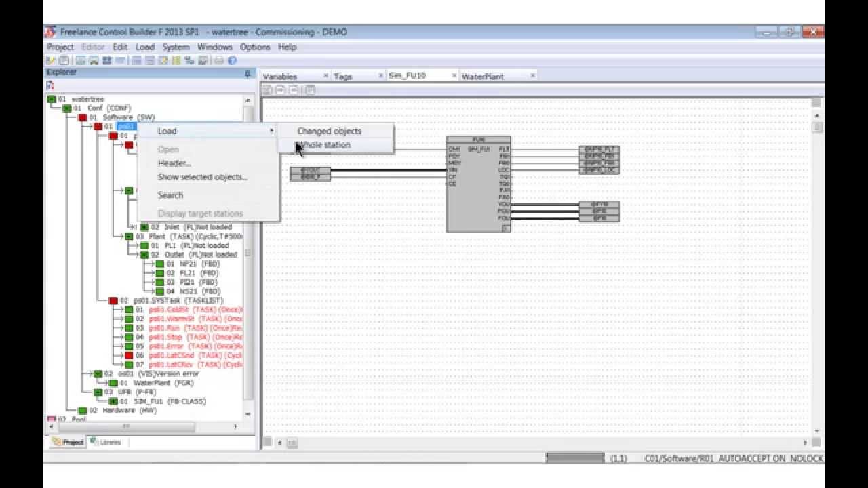Collapse the Conf (CONF) node
The image size is (868, 488).
click(x=66, y=108)
